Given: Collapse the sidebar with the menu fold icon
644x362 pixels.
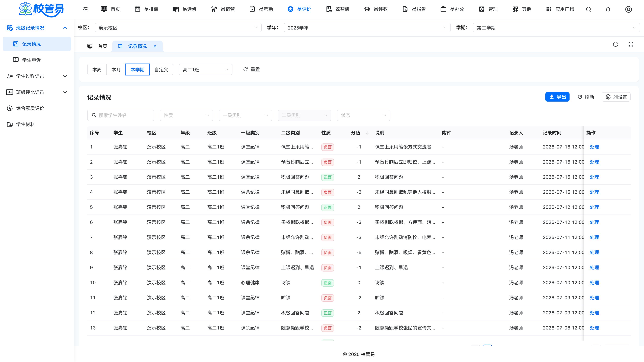Looking at the screenshot, I should point(86,9).
